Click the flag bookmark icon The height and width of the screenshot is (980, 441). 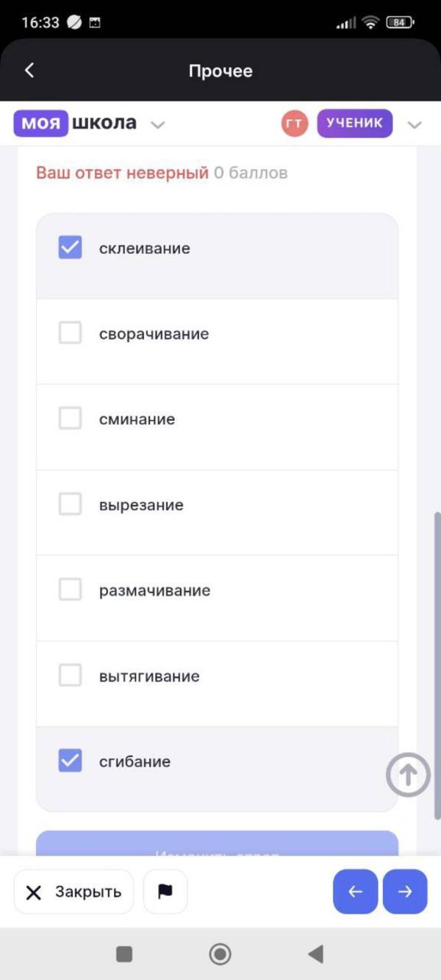pyautogui.click(x=165, y=892)
